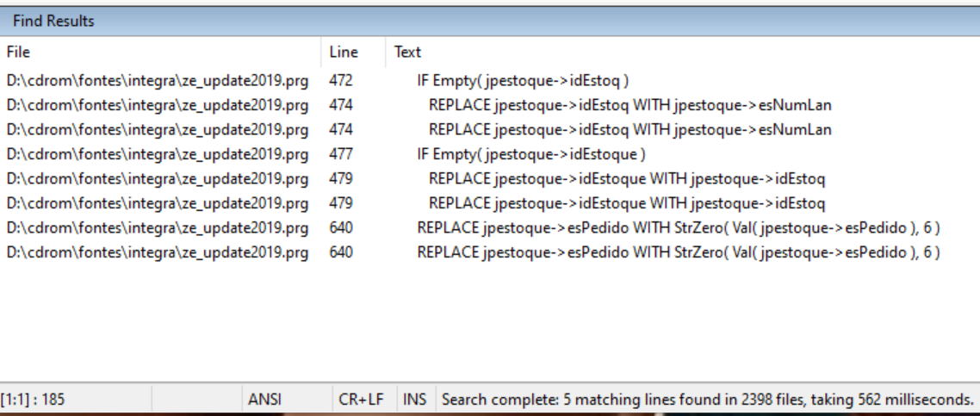
Task: Sort results by the File column header
Action: [18, 53]
